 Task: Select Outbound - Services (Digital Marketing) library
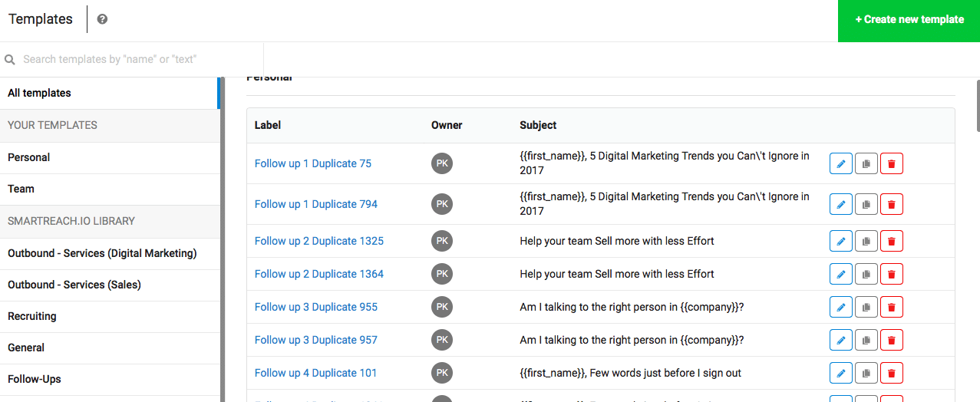click(110, 253)
